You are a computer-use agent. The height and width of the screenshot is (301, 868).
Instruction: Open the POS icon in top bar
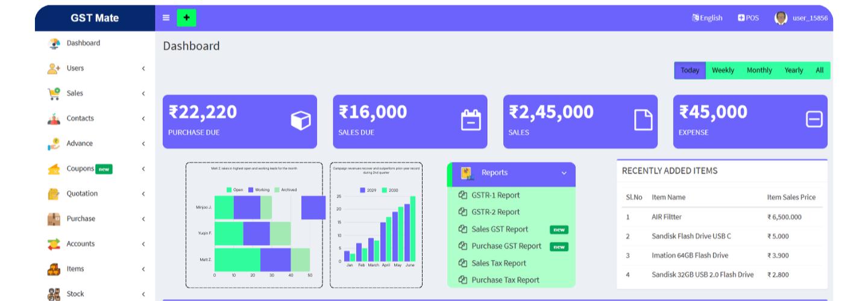point(748,18)
